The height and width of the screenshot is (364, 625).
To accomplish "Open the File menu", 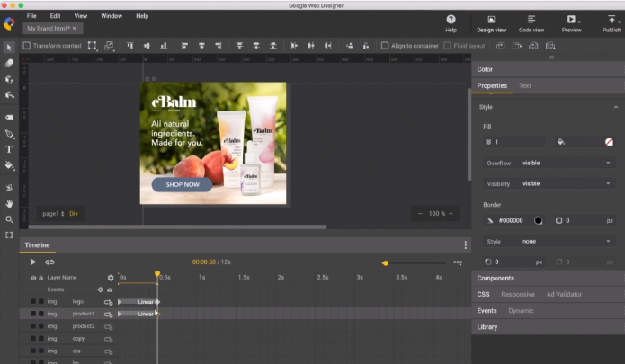I will (x=31, y=16).
